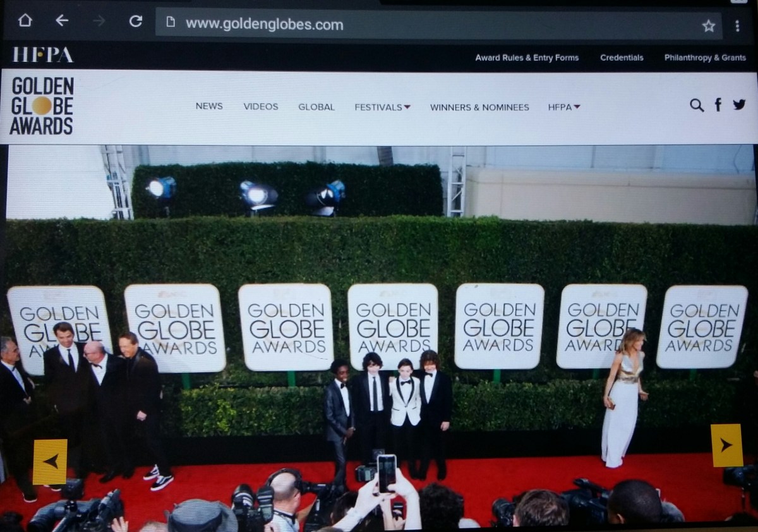Go back using the browser back arrow

(x=61, y=21)
